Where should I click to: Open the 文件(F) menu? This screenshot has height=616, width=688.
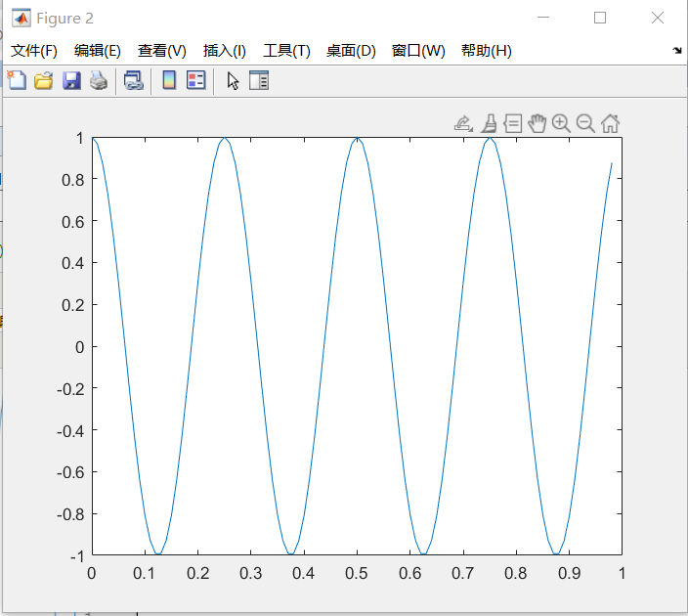click(x=34, y=51)
